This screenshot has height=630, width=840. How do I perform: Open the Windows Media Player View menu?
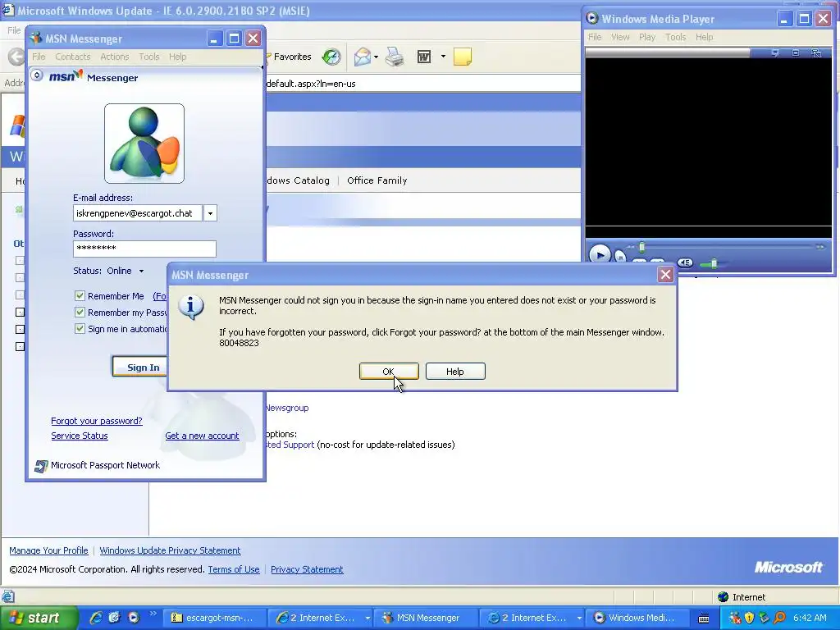click(x=620, y=37)
